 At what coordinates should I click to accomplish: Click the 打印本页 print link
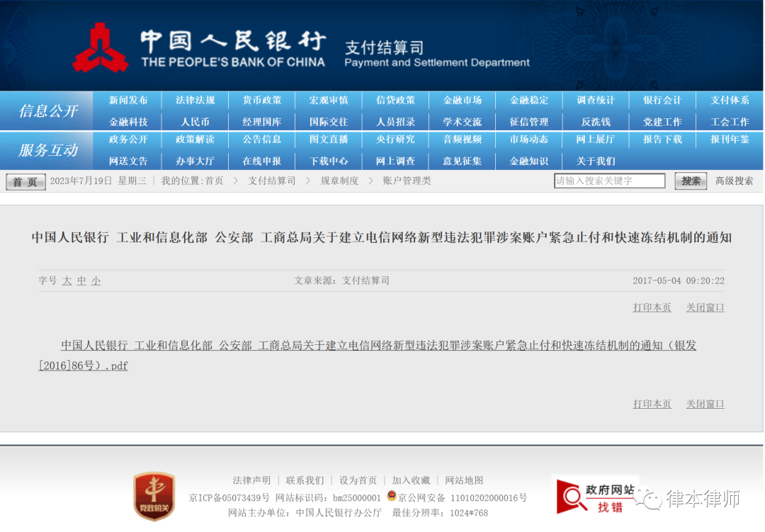pyautogui.click(x=652, y=307)
